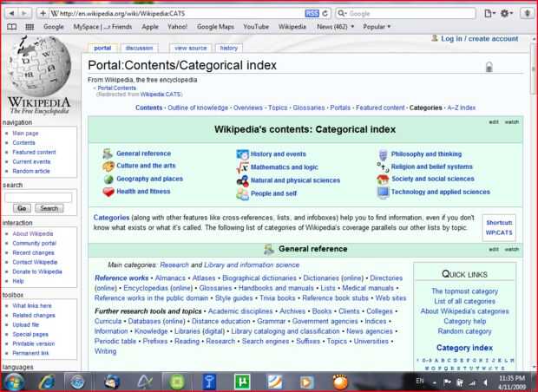Launch Internet Explorer from the taskbar
The width and height of the screenshot is (538, 392).
click(46, 382)
